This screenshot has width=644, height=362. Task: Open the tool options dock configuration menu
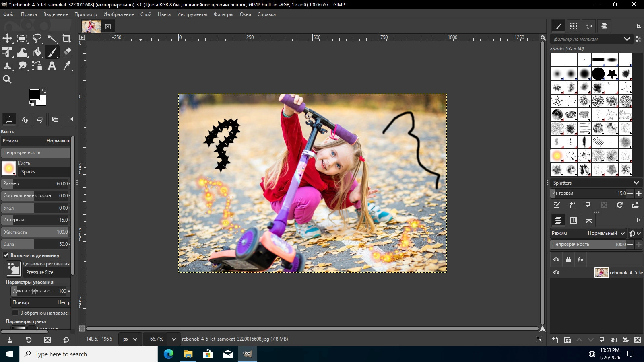pos(71,119)
